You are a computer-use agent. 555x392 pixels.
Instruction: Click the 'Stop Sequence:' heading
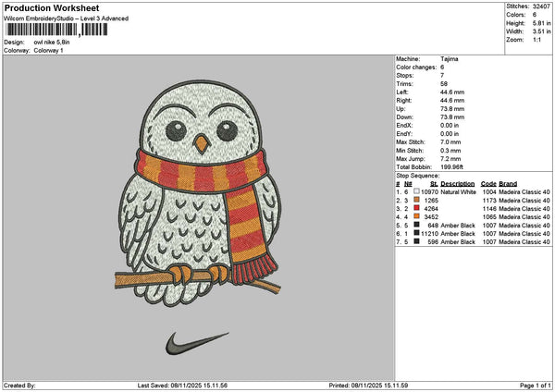418,176
